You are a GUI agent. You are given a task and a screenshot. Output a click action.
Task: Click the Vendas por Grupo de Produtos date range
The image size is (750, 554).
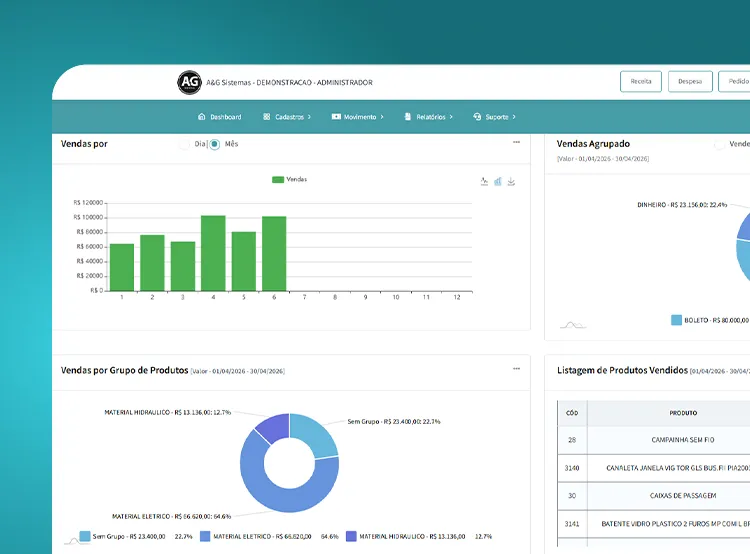tap(238, 371)
